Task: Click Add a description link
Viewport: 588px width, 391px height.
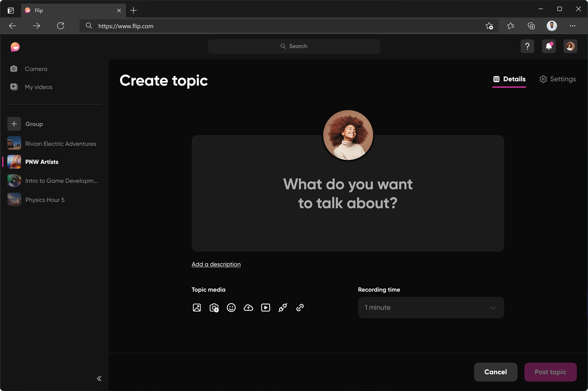Action: coord(216,264)
